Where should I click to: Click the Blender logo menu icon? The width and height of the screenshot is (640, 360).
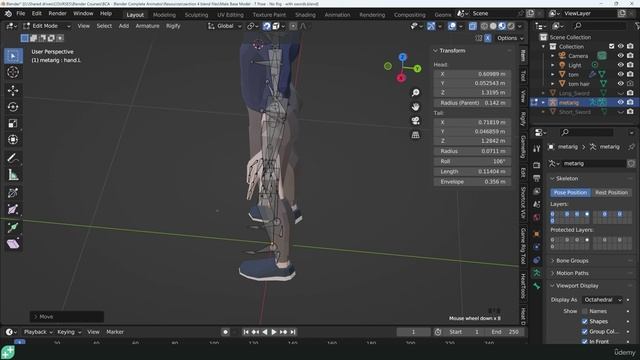[x=8, y=13]
